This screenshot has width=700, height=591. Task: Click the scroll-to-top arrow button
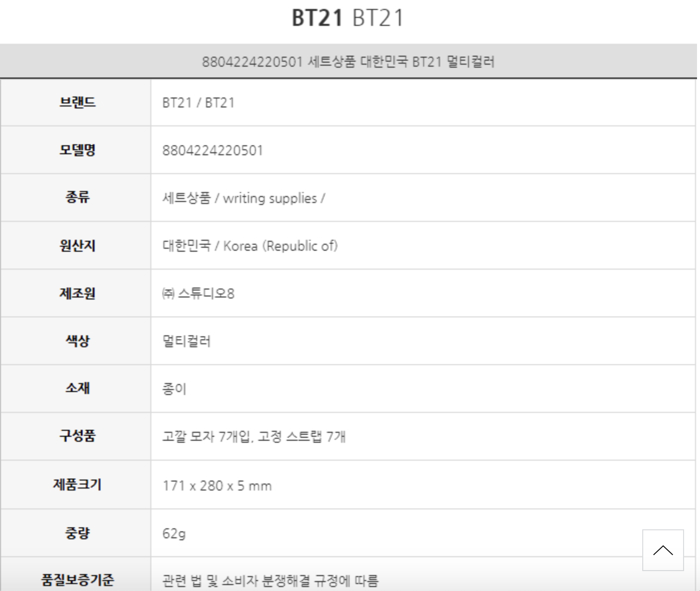(663, 550)
